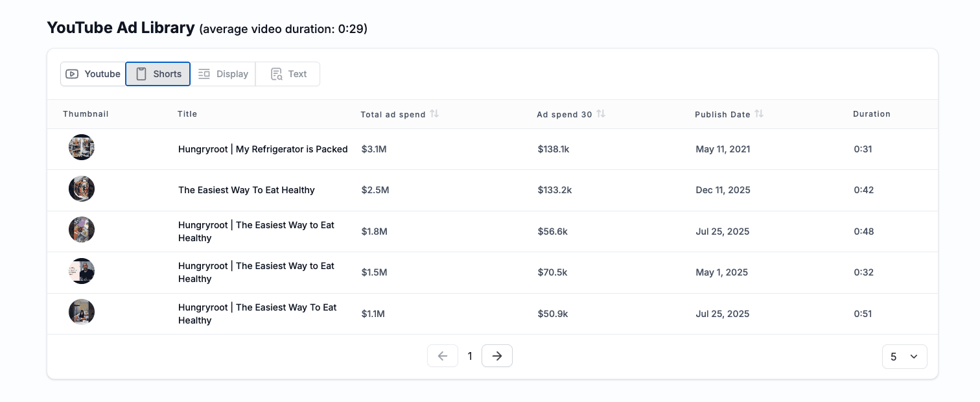Click the average video duration 0:29 text
The width and height of the screenshot is (980, 402).
pos(283,29)
